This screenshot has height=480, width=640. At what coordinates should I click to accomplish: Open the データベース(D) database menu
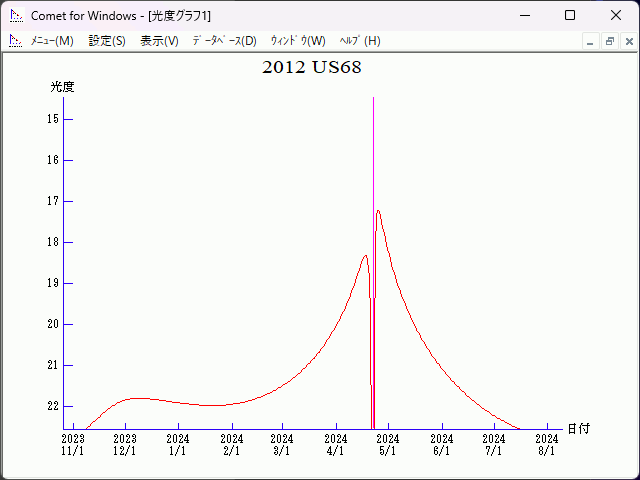coord(224,41)
